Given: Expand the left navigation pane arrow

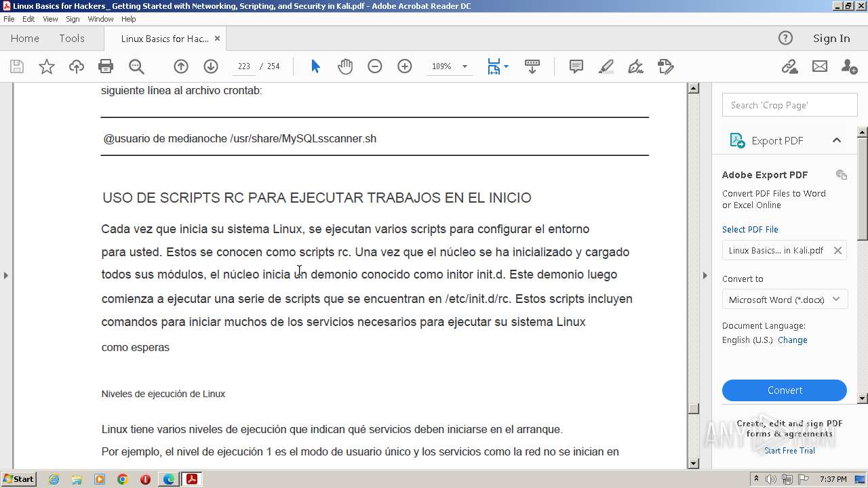Looking at the screenshot, I should pyautogui.click(x=6, y=275).
